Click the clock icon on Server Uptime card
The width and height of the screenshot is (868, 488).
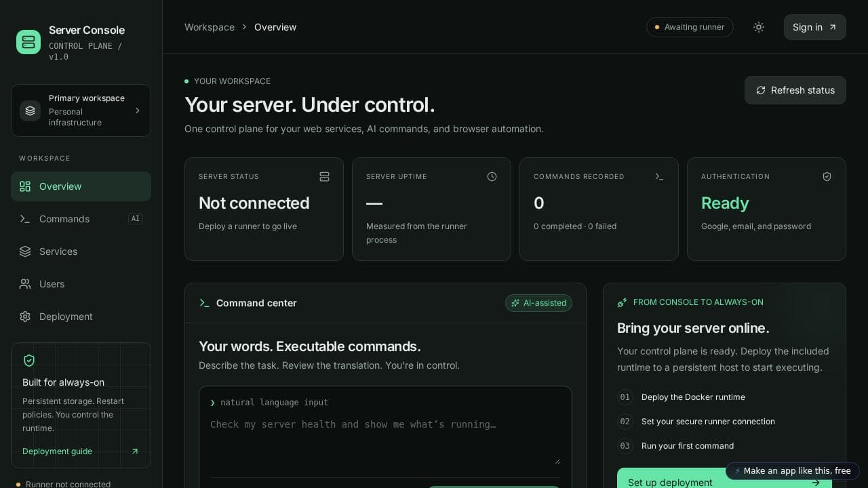click(x=492, y=176)
